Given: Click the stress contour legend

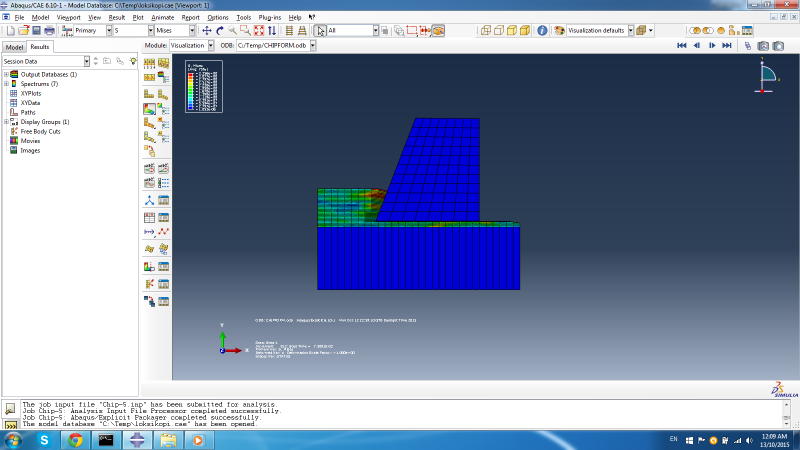Looking at the screenshot, I should 204,86.
